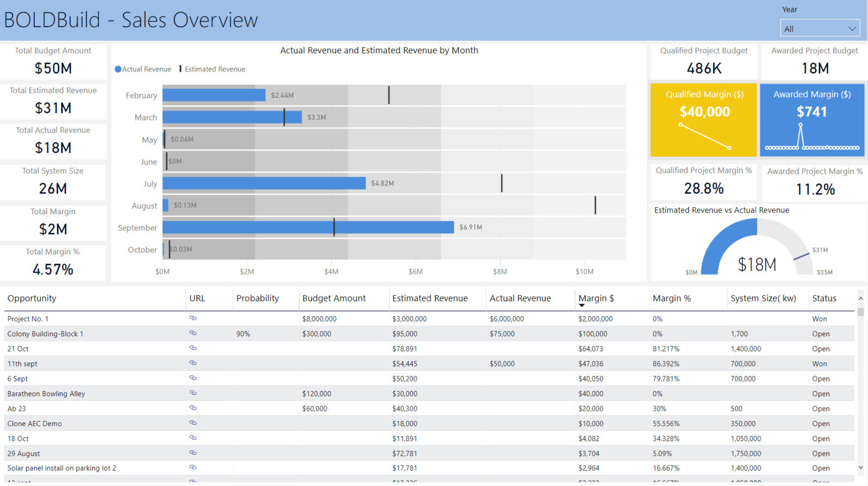Click the Total System Size 26M card
This screenshot has height=486, width=868.
point(53,182)
